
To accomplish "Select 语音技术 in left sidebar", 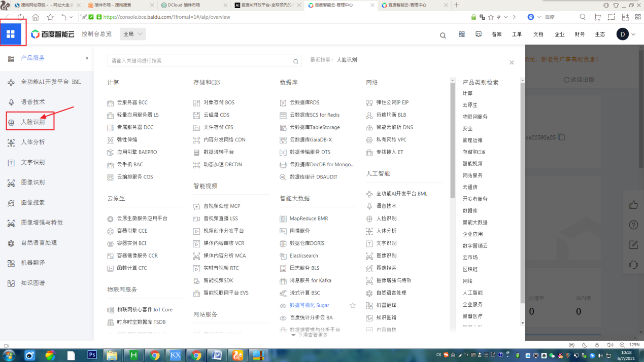I will point(33,102).
